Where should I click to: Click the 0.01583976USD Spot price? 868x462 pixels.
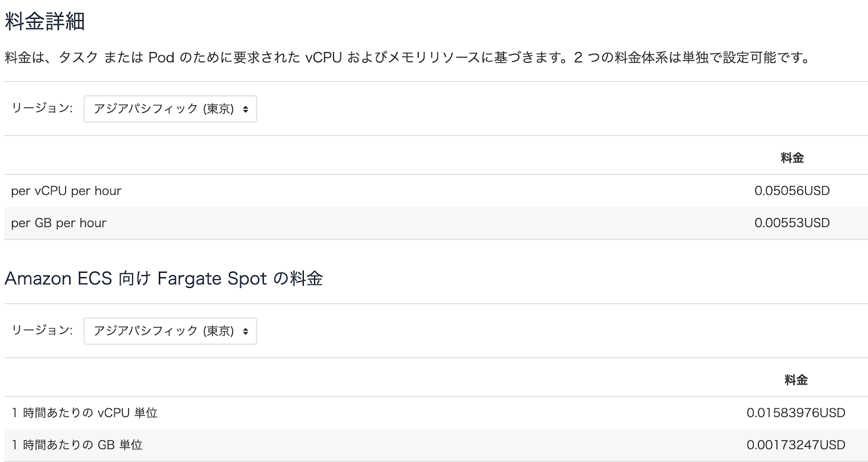pyautogui.click(x=796, y=413)
